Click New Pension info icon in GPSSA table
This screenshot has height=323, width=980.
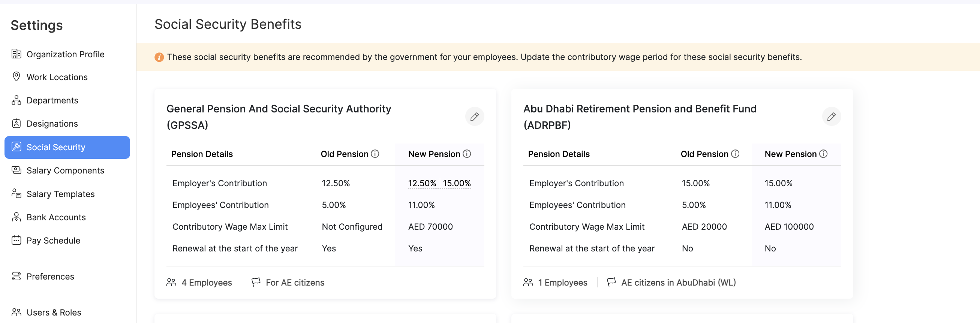(467, 154)
